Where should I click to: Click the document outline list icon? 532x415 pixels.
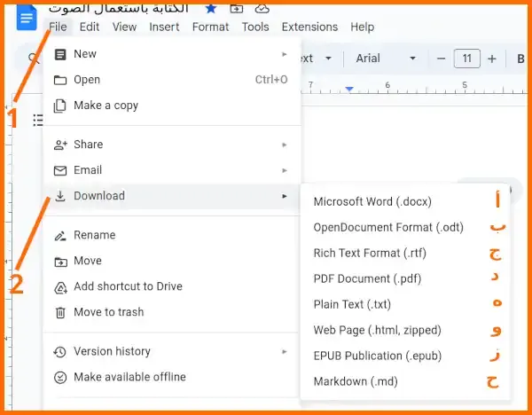point(37,120)
